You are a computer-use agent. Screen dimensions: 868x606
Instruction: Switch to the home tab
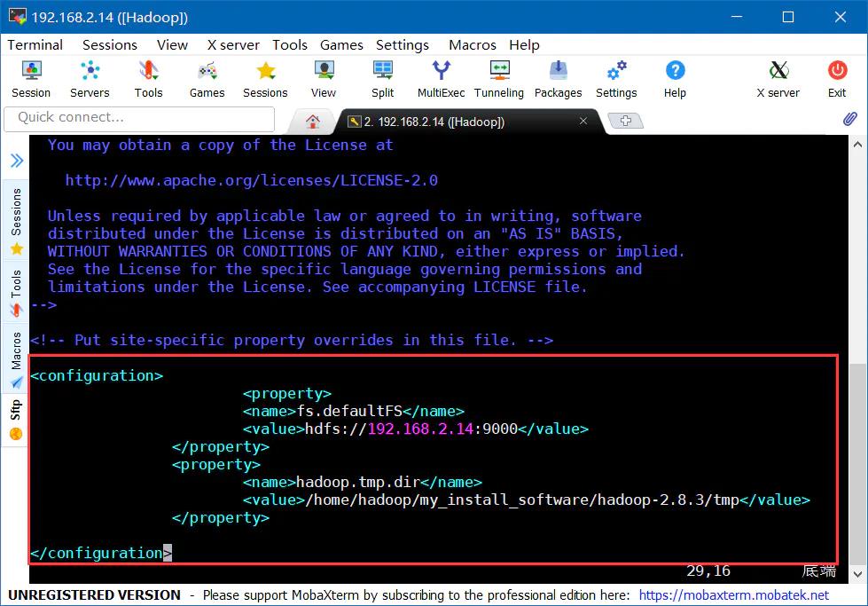click(312, 122)
